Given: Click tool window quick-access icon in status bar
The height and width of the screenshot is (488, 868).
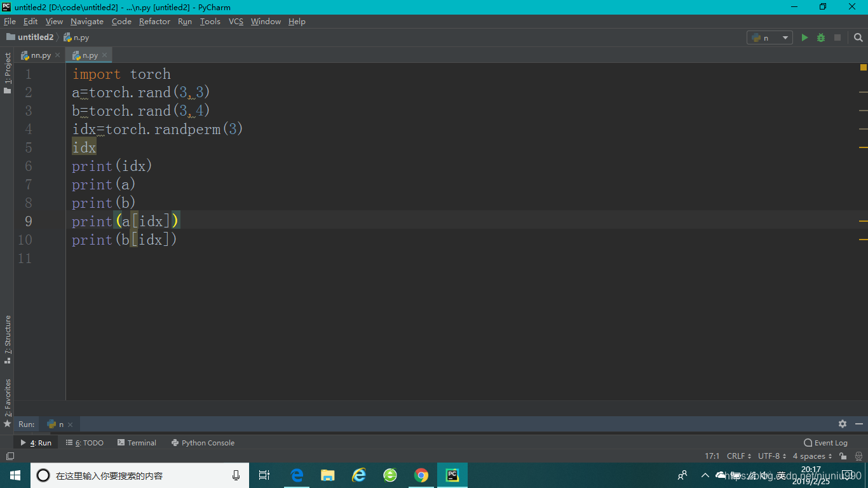Looking at the screenshot, I should (x=10, y=456).
